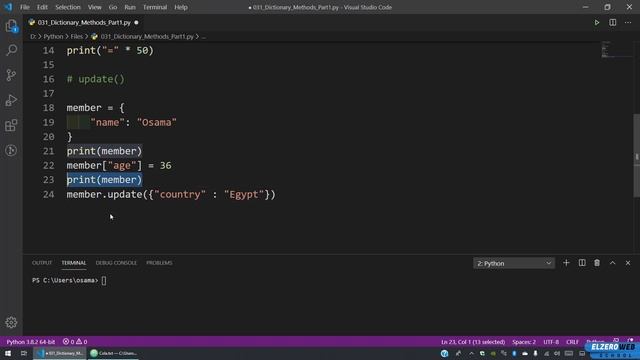Split the terminal panel

(x=582, y=263)
